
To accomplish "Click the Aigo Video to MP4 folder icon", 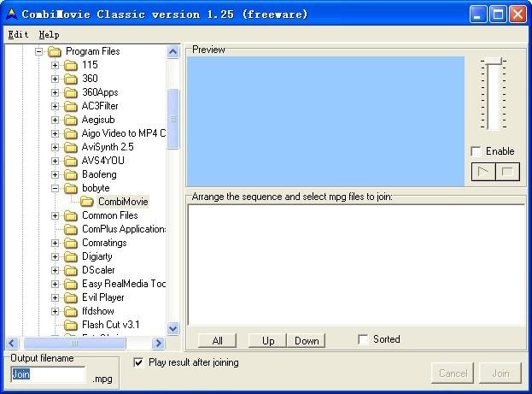I will click(x=71, y=133).
